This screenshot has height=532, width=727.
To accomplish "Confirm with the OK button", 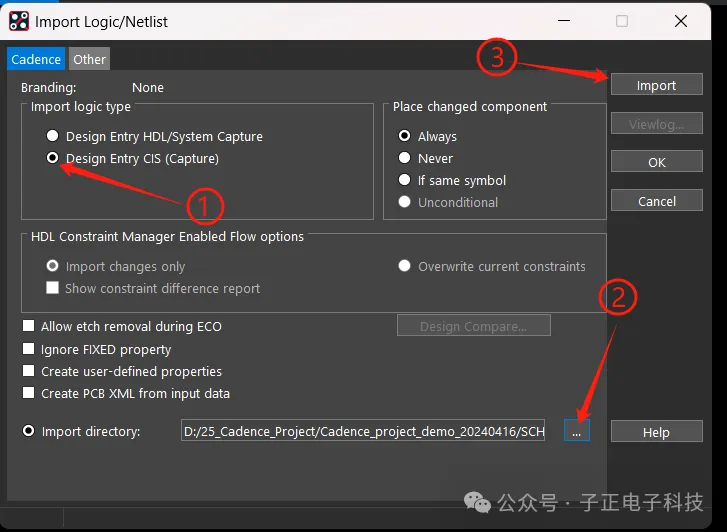I will (657, 162).
